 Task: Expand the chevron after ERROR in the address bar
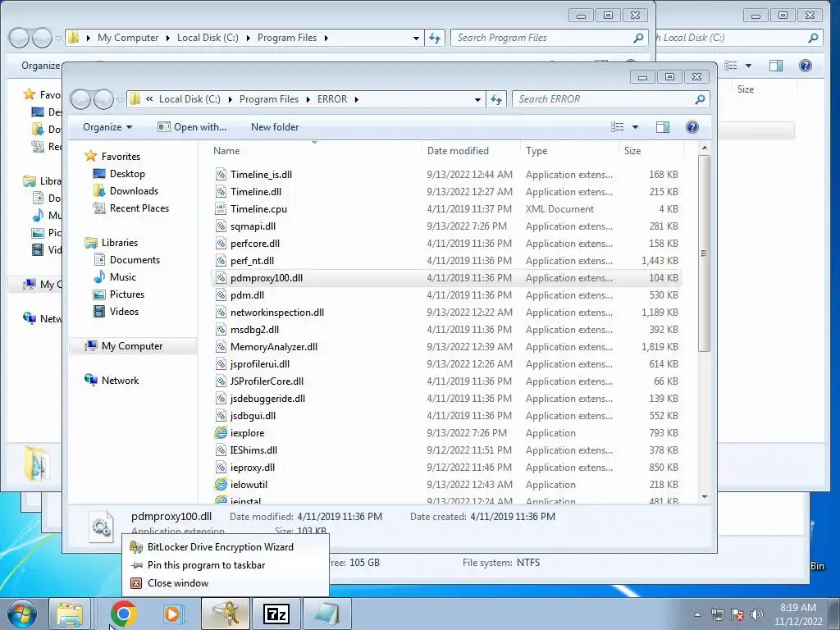356,99
